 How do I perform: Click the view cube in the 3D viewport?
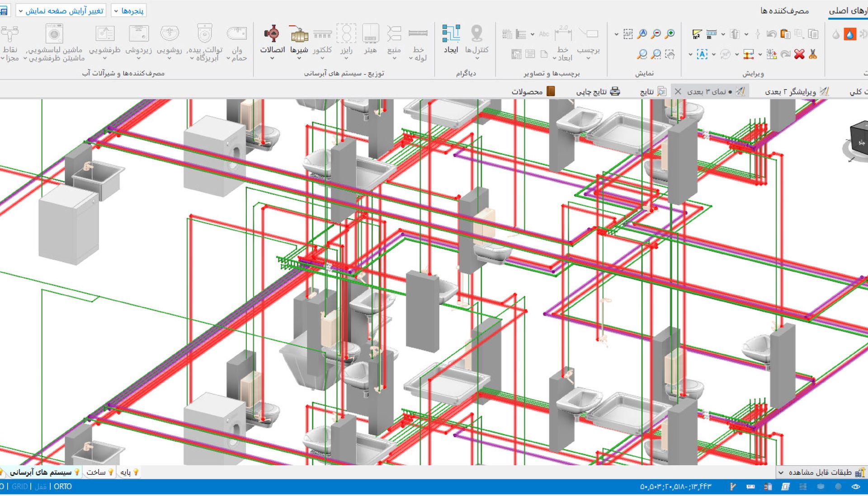click(x=858, y=139)
